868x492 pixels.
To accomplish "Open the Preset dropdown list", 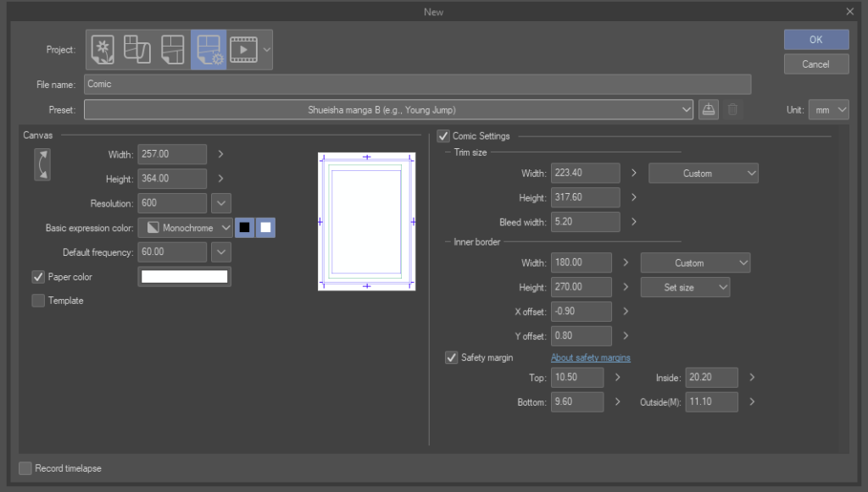I will [388, 109].
